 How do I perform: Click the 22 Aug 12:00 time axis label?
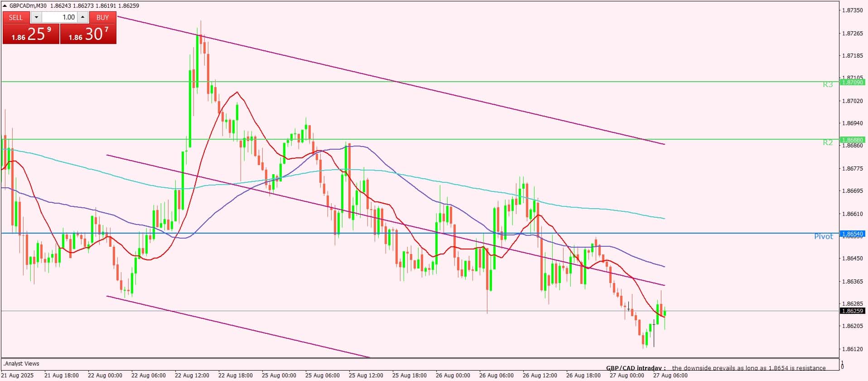[192, 375]
